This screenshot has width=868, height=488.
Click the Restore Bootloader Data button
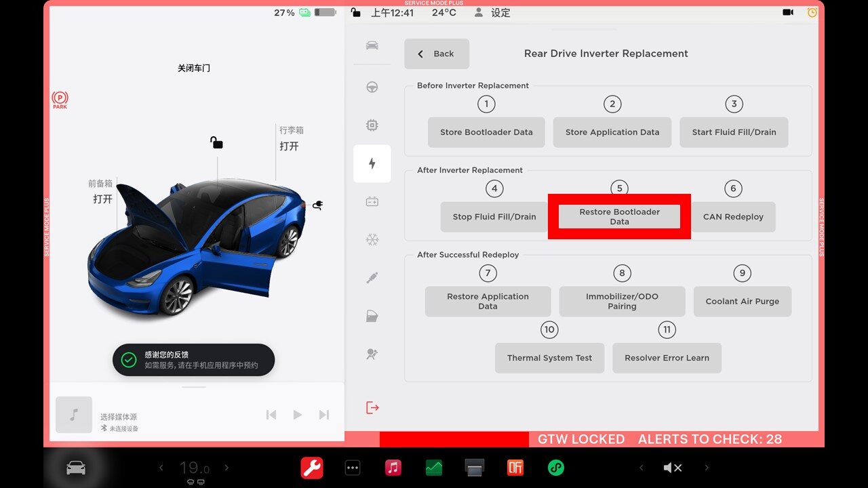619,217
